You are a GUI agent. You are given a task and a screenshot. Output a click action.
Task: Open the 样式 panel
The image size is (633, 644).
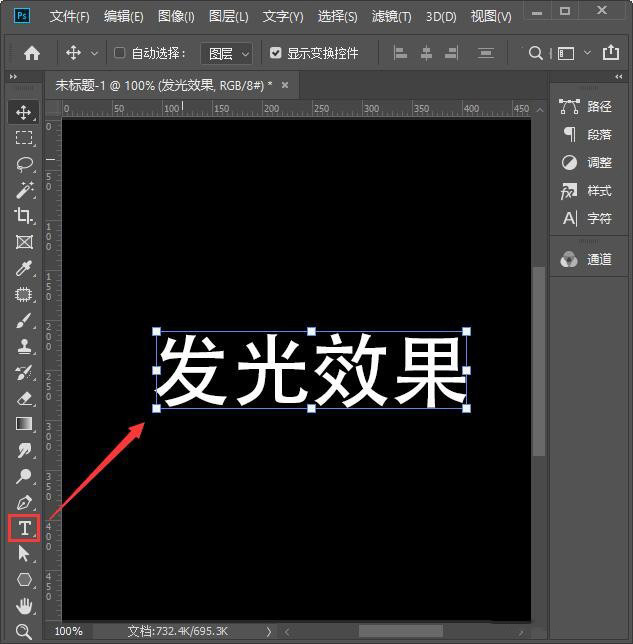tap(586, 191)
